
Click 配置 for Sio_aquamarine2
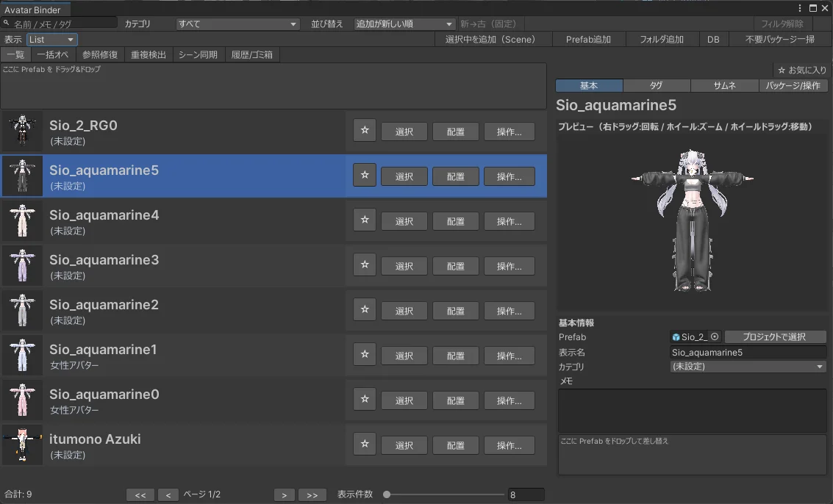pos(455,311)
